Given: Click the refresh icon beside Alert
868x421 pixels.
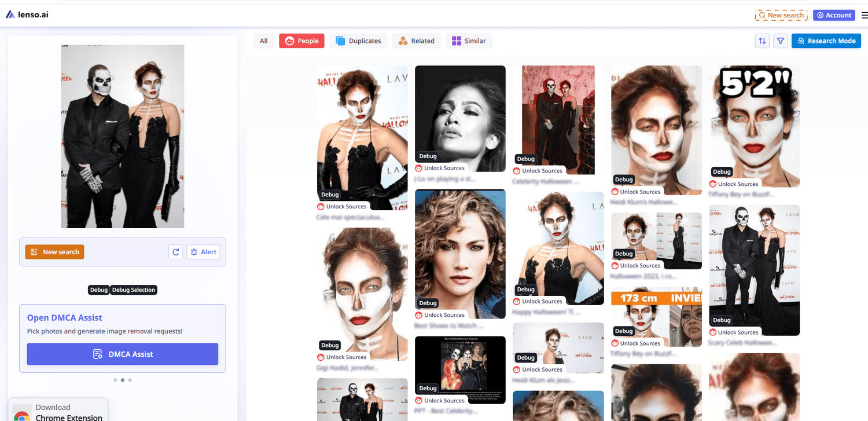Looking at the screenshot, I should coord(176,252).
